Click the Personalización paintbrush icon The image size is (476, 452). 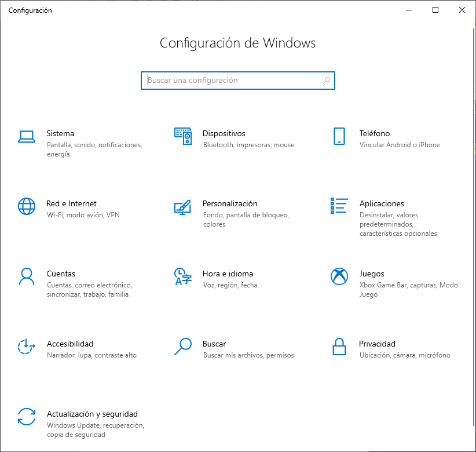point(182,207)
